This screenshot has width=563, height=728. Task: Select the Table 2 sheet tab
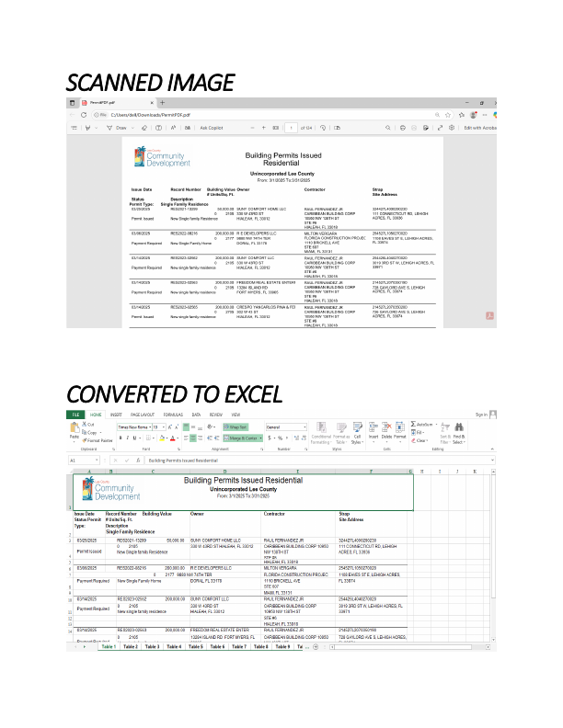pos(131,646)
